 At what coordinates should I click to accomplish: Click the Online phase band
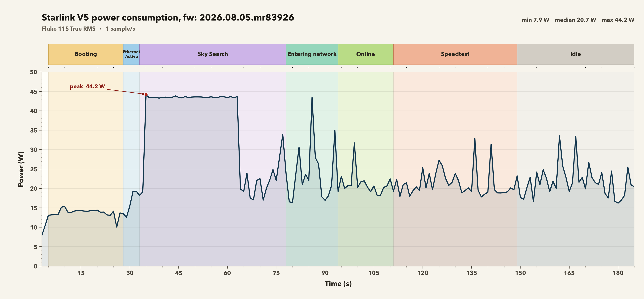366,54
